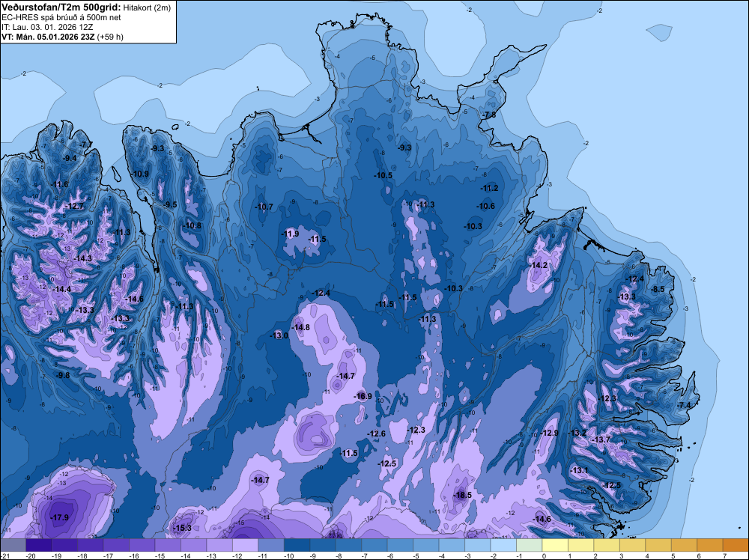
Task: Select the -18.5 temperature value
Action: [x=462, y=495]
